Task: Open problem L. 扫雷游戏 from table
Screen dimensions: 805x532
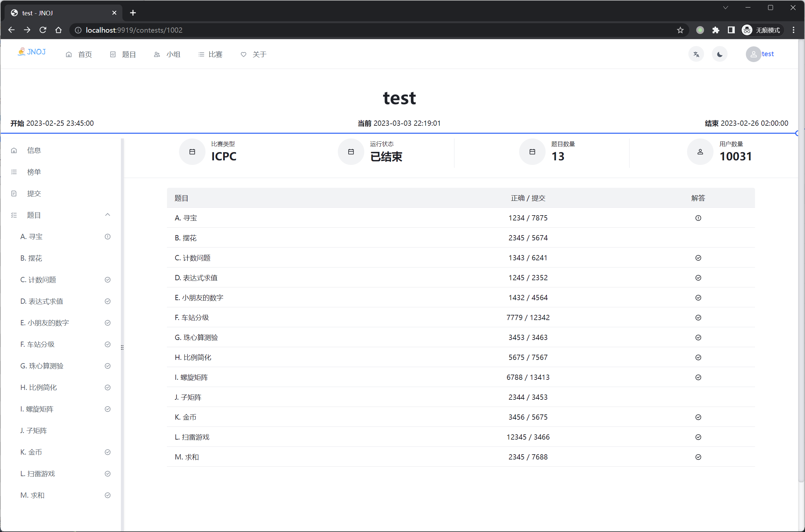Action: coord(192,437)
